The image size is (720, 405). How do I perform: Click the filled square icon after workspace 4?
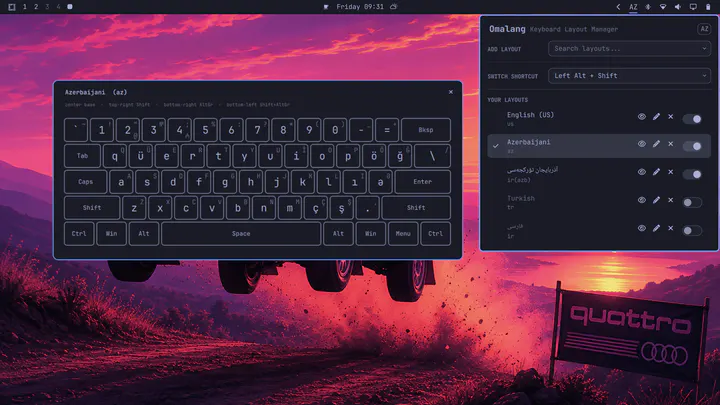(x=70, y=7)
